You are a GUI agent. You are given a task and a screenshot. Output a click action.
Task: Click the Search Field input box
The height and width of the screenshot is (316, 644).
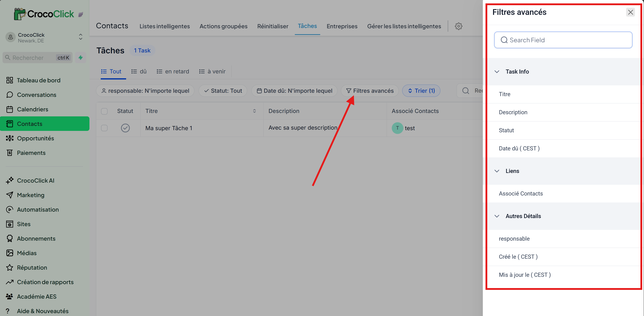563,40
